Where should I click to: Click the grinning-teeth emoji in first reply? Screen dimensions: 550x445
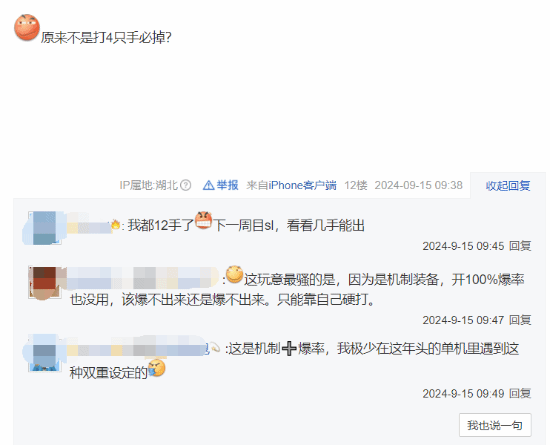click(203, 221)
